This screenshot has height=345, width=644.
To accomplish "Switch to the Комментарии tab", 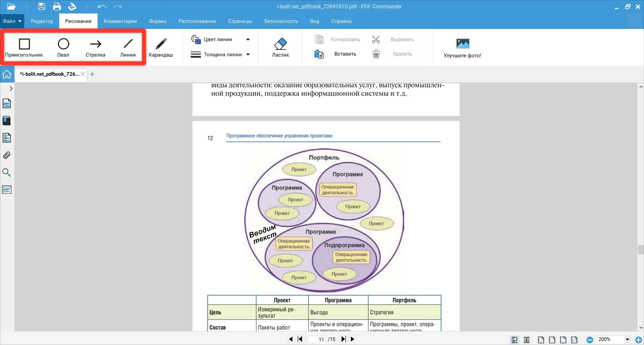I will click(x=120, y=21).
